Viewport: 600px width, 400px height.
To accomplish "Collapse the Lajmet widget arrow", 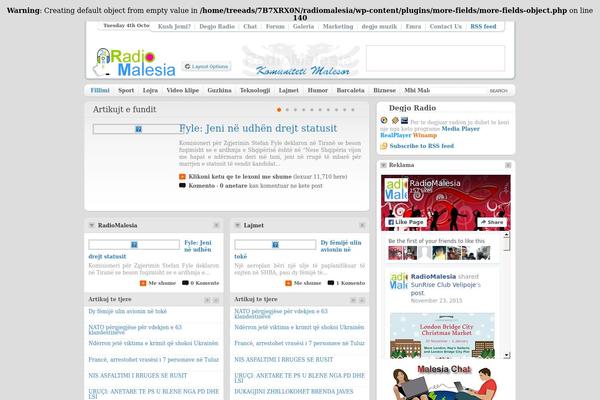I will 238,225.
